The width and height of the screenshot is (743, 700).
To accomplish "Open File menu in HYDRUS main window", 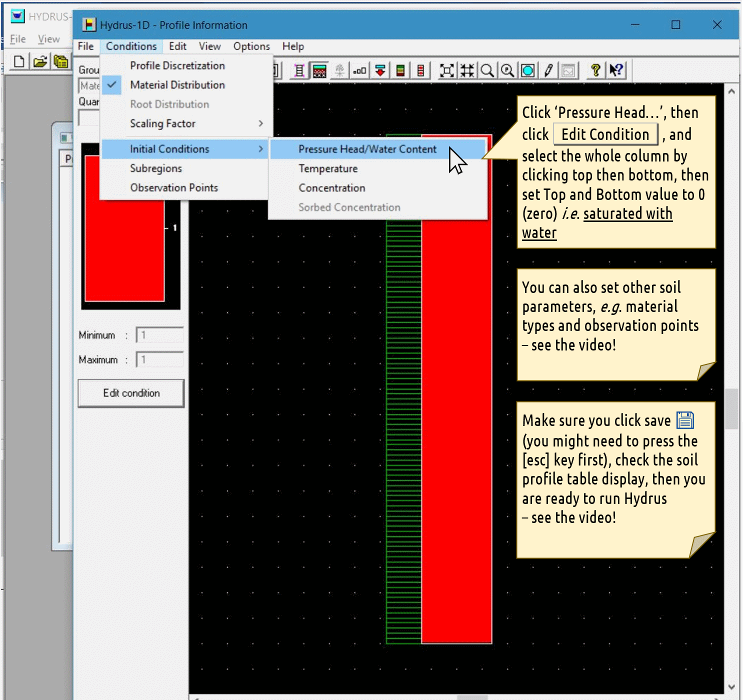I will [x=17, y=39].
